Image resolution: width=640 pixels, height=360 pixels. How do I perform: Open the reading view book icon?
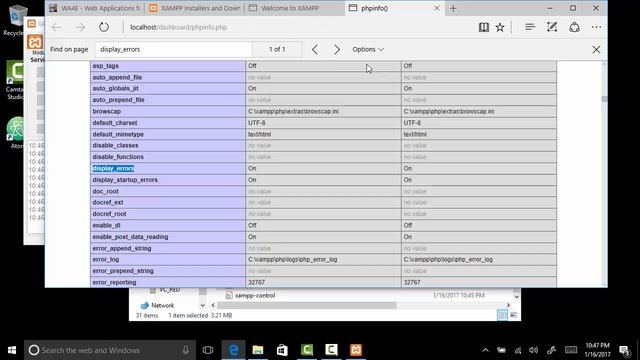pyautogui.click(x=484, y=27)
